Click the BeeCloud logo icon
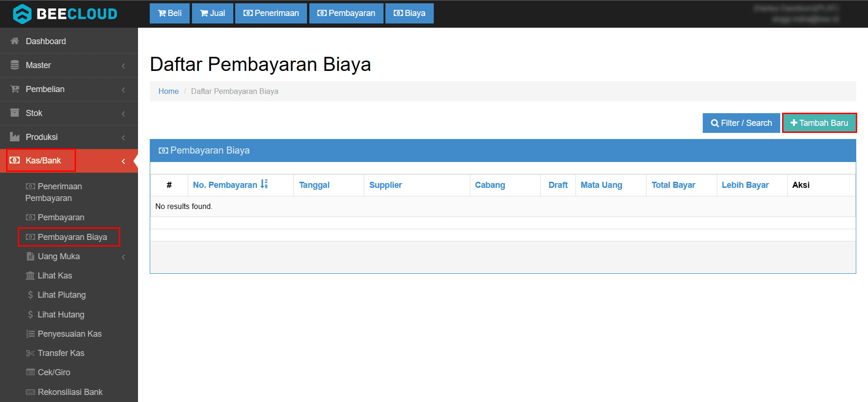 [x=22, y=14]
